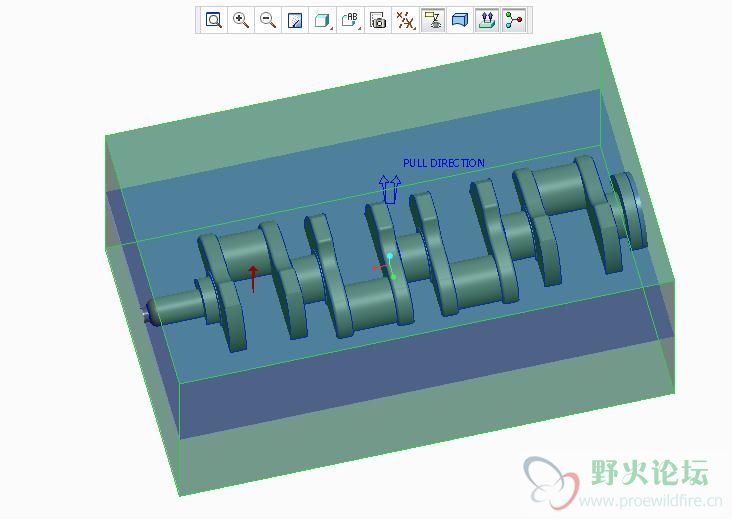Click the Repaint screen icon
This screenshot has width=732, height=519.
295,20
